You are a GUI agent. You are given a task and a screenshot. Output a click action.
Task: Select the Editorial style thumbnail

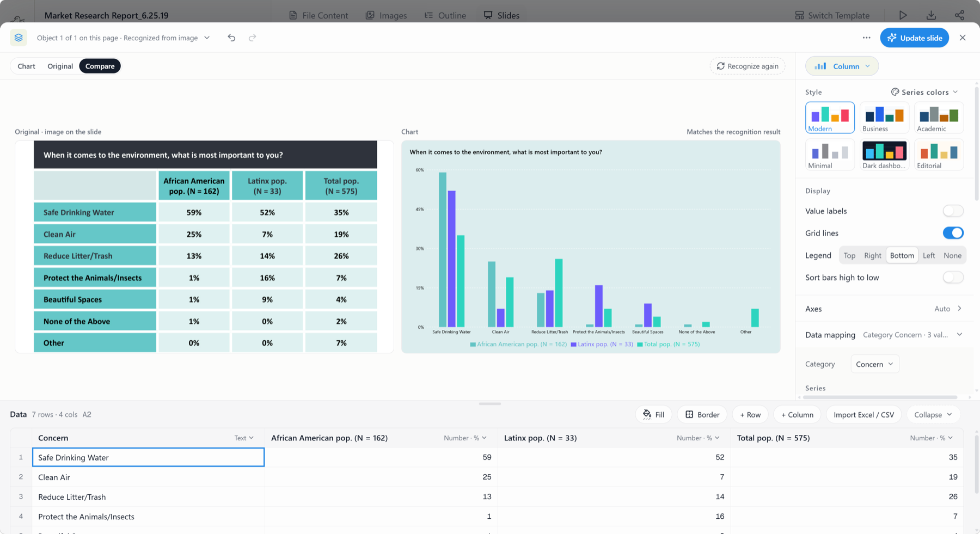[x=939, y=155]
